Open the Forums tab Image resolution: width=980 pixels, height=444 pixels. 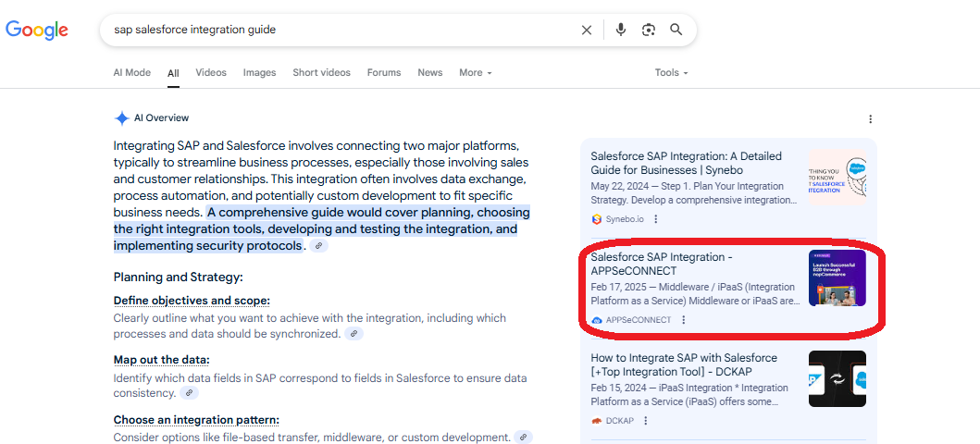point(384,72)
